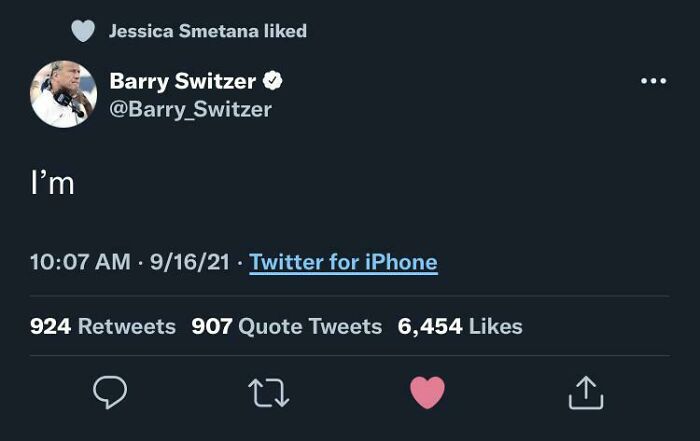Click Jessica Smetana's name in the header
This screenshot has width=700, height=441.
click(183, 31)
